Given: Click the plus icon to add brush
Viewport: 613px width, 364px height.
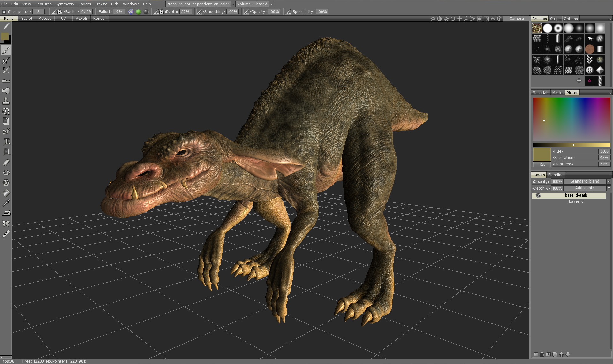Looking at the screenshot, I should click(x=579, y=81).
